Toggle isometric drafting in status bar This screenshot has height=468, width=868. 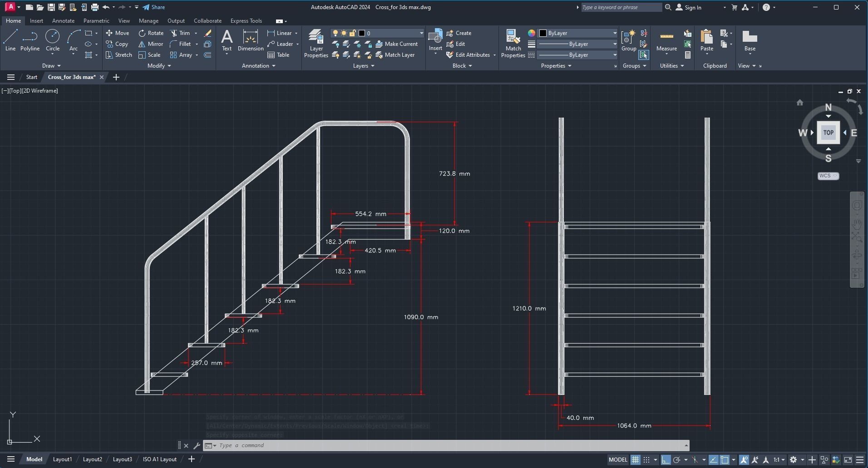(x=695, y=460)
